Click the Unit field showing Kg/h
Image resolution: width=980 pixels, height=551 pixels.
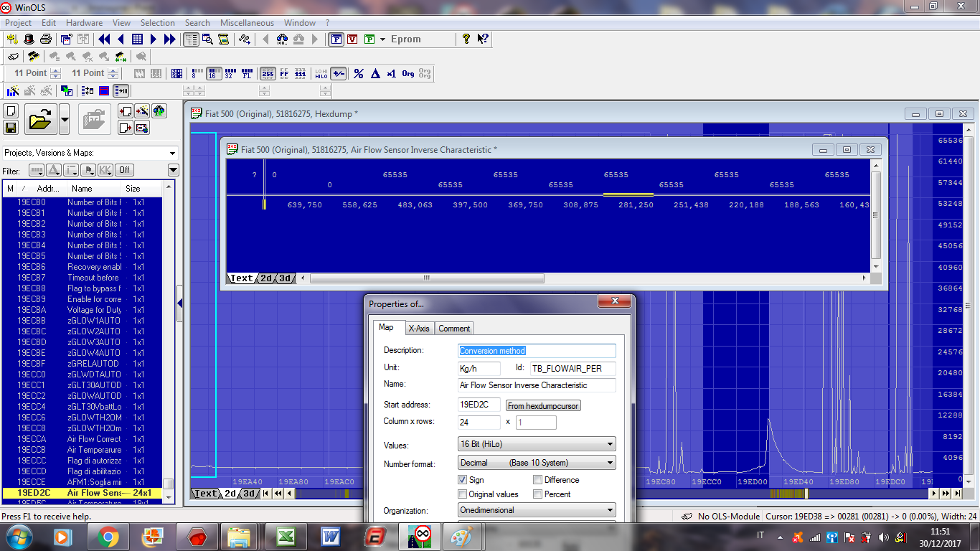479,368
